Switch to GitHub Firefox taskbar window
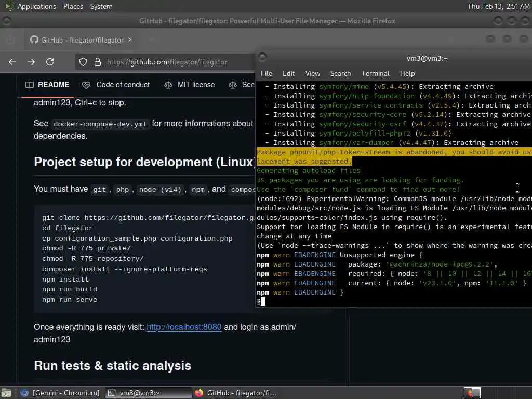The width and height of the screenshot is (532, 399). pos(236,393)
